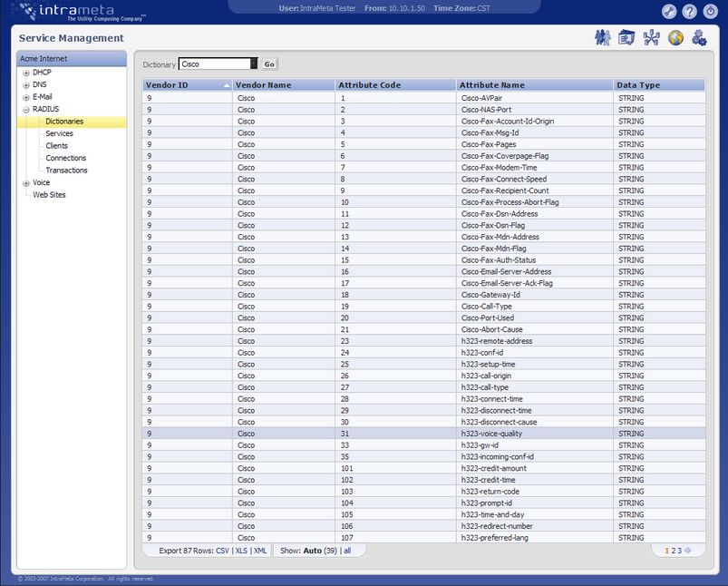Image resolution: width=728 pixels, height=586 pixels.
Task: Click the power logout icon
Action: 709,12
